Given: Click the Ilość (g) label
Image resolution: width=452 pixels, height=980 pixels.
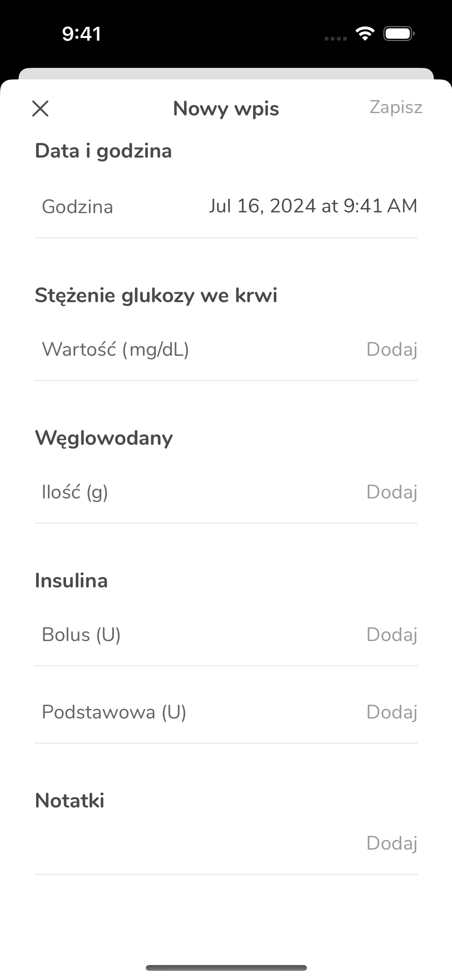Looking at the screenshot, I should click(x=75, y=492).
